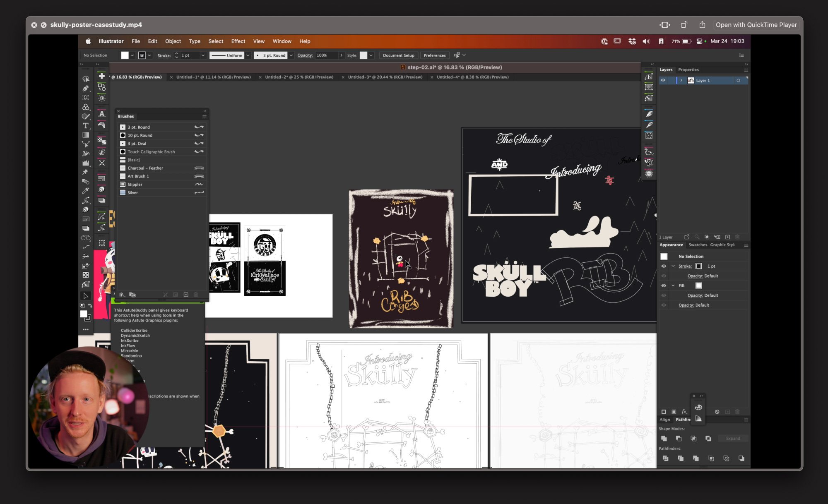Open the Window menu

point(282,41)
